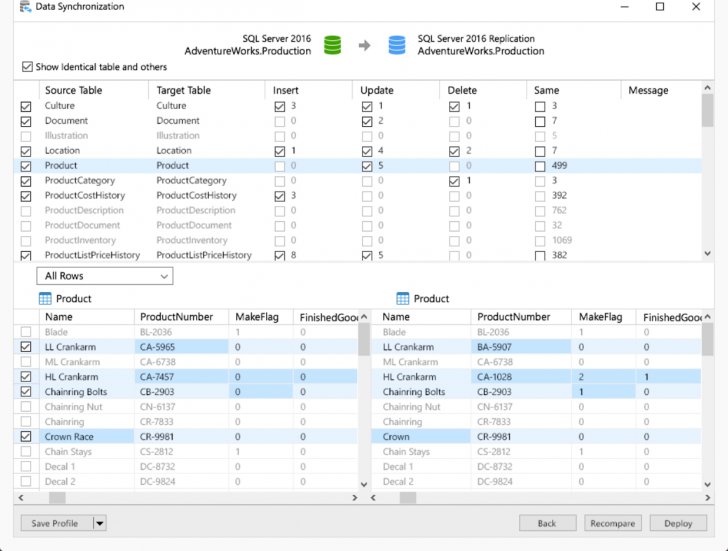Sort by the Source Table column header
This screenshot has width=728, height=551.
[x=94, y=90]
